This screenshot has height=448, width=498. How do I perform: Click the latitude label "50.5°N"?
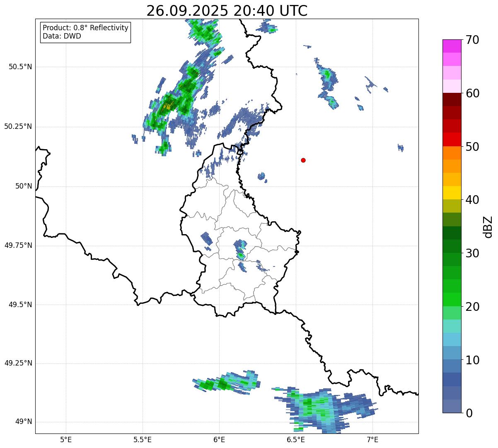point(20,67)
